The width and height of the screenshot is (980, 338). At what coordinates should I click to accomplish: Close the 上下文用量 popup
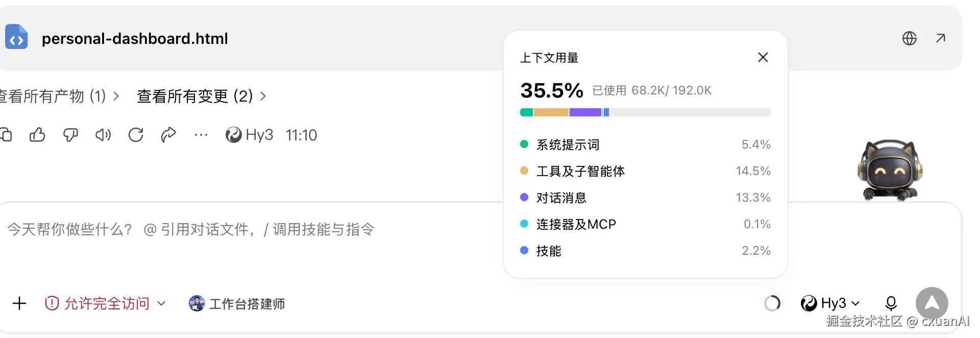tap(763, 57)
